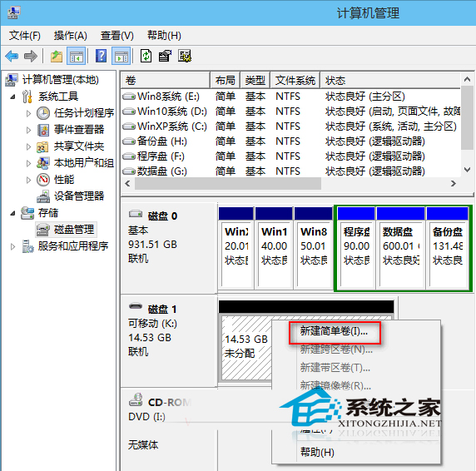
Task: Expand the 服务和应用程序 node arrow
Action: [12, 246]
